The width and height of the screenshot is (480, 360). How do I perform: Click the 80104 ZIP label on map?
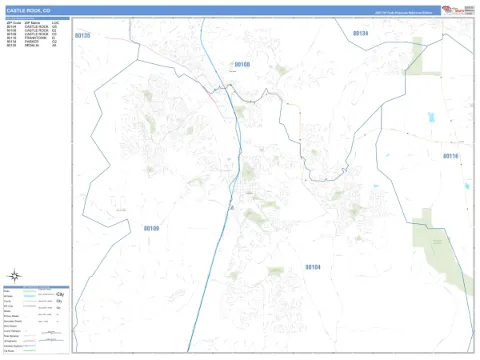[313, 267]
